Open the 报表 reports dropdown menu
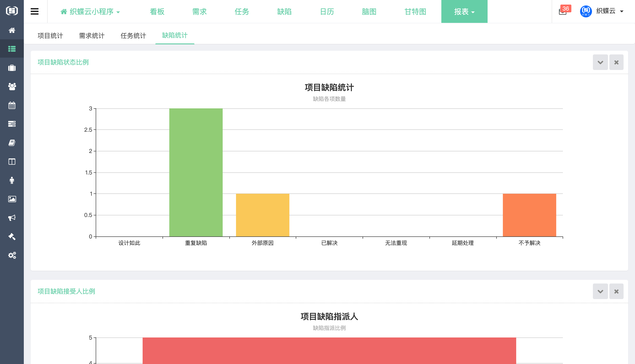The image size is (635, 364). tap(464, 11)
